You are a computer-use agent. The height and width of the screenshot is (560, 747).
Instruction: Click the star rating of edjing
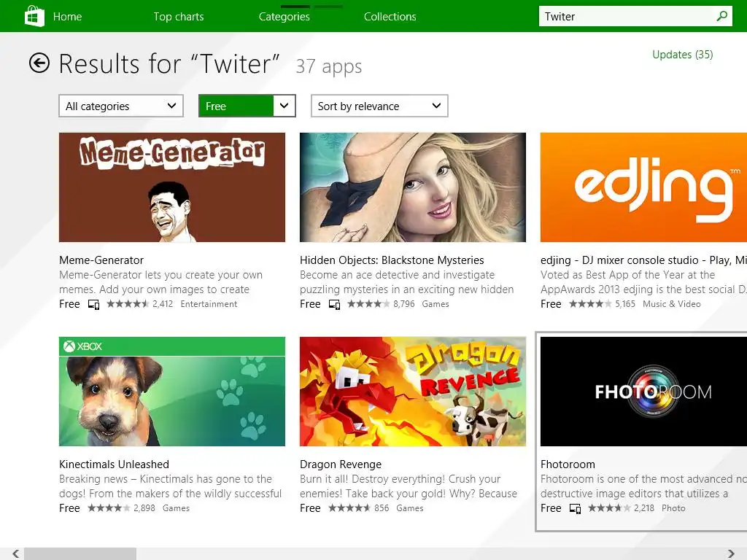(x=590, y=304)
